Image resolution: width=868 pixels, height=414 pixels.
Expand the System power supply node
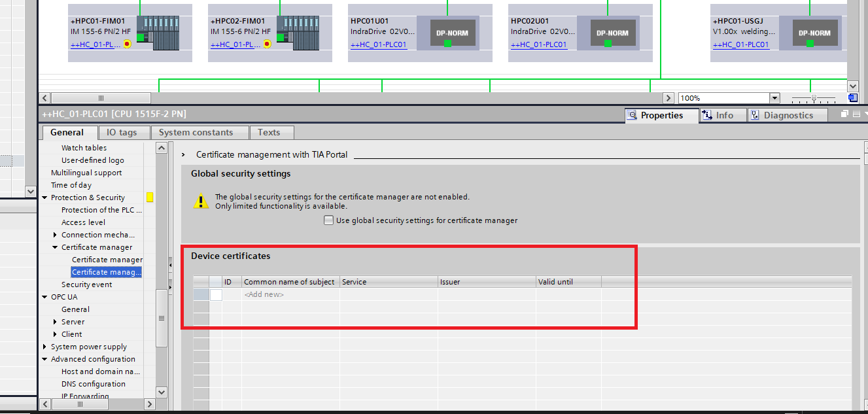[x=44, y=347]
